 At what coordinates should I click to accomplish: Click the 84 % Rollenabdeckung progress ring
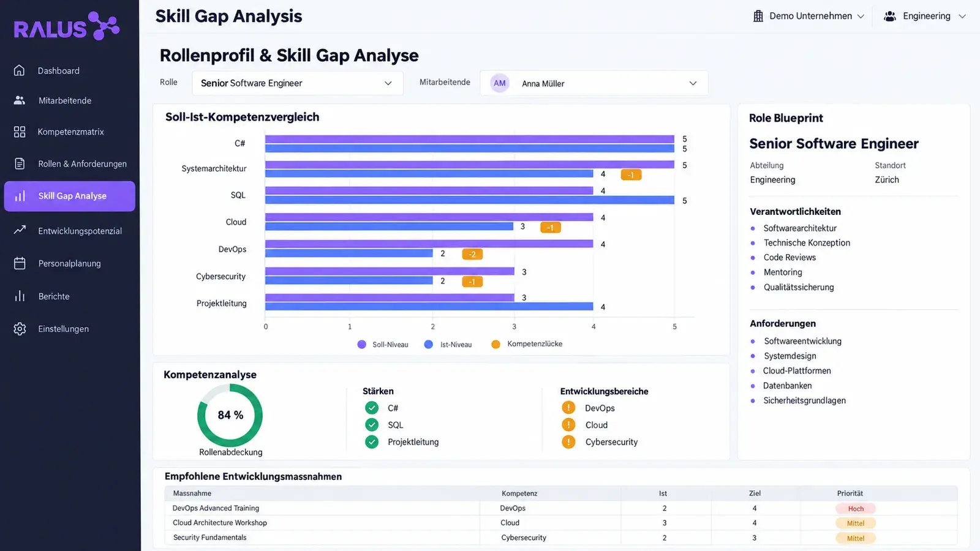point(230,416)
